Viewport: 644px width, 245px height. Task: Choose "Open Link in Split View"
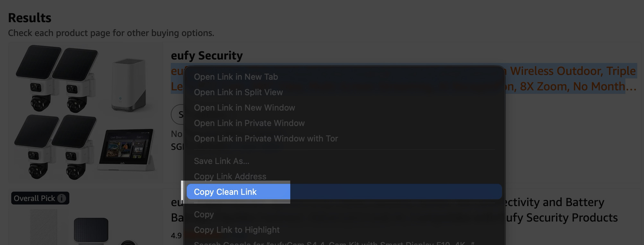(x=238, y=92)
